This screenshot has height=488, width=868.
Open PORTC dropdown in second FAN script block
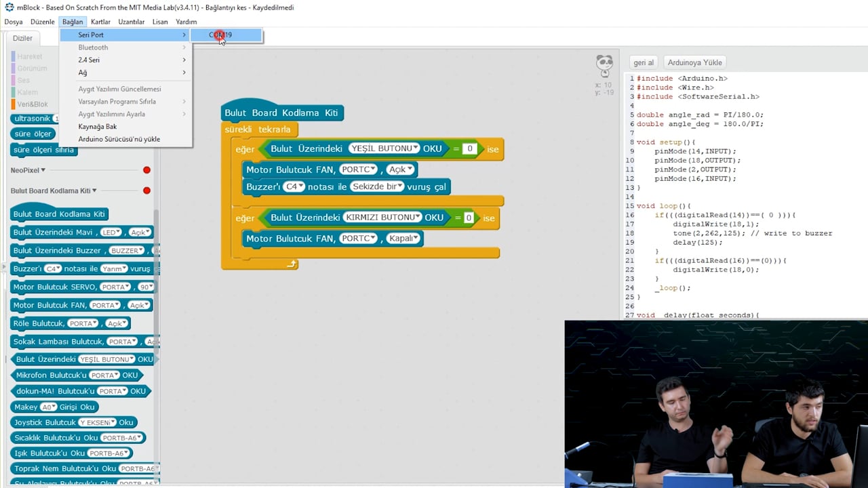pyautogui.click(x=359, y=239)
